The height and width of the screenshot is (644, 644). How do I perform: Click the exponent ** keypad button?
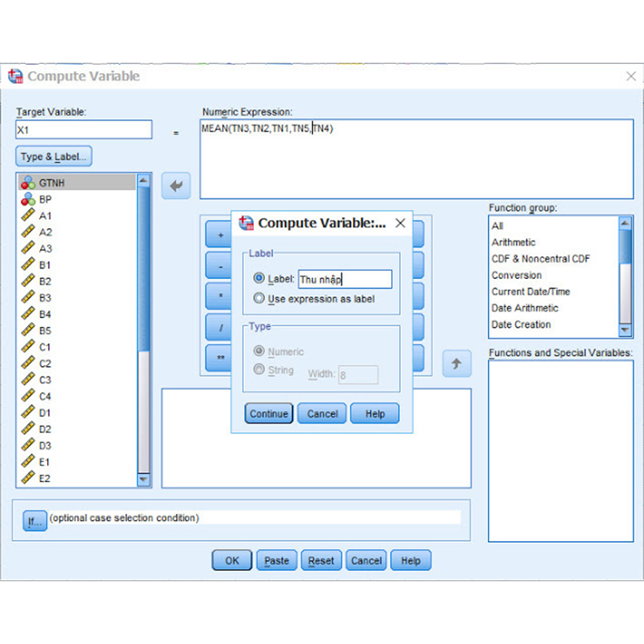point(219,358)
